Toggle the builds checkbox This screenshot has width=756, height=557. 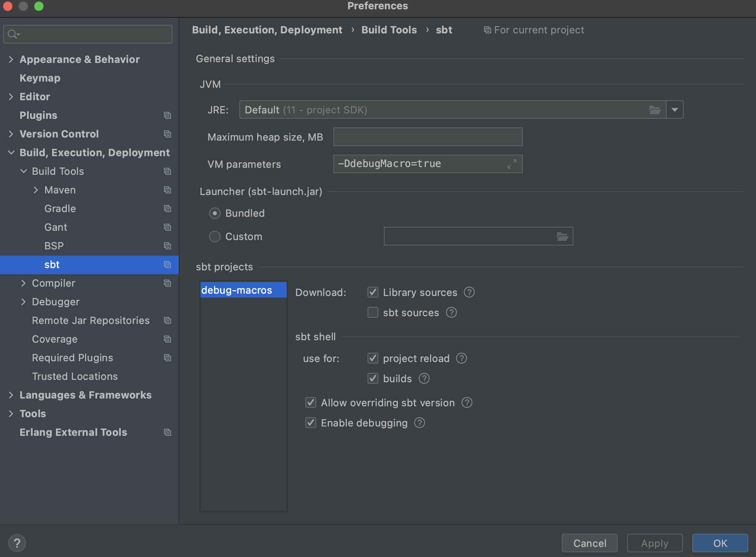(373, 378)
